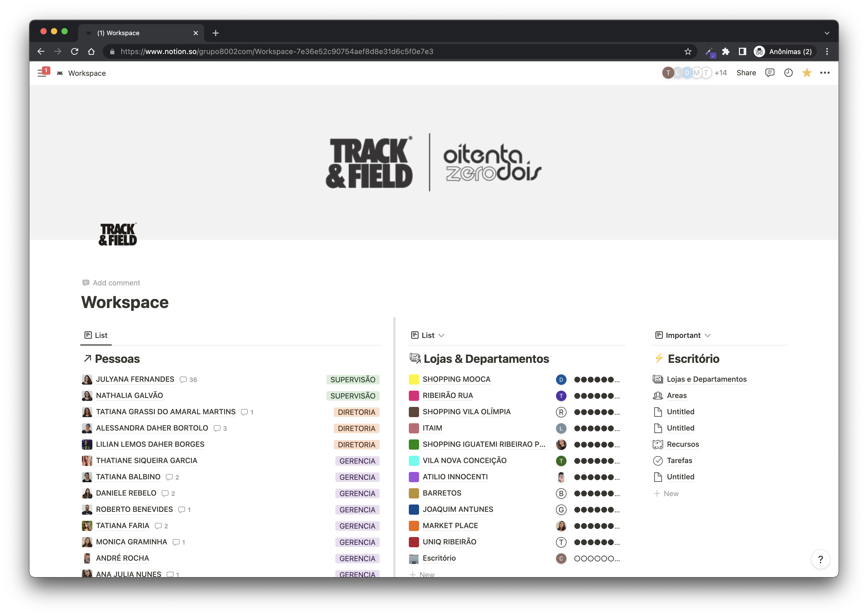Add New item under Escritório
The height and width of the screenshot is (616, 868).
pos(666,493)
